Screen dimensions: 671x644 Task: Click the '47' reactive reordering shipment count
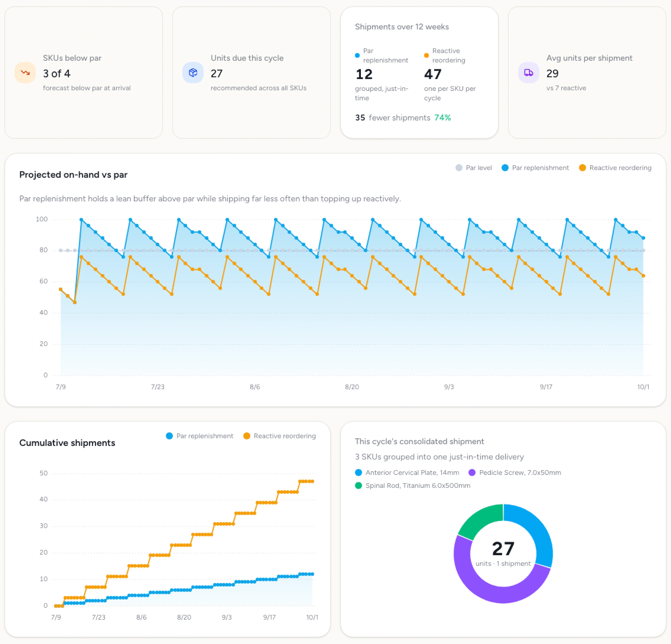point(433,74)
